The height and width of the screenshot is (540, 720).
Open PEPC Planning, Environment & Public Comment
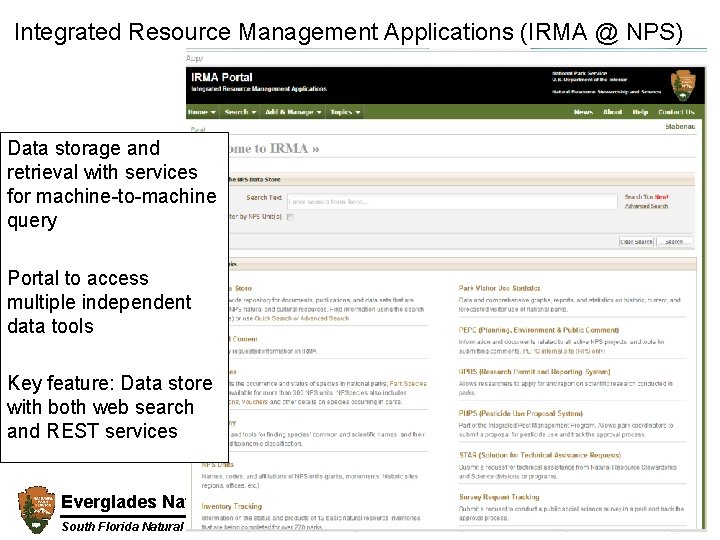pos(539,330)
